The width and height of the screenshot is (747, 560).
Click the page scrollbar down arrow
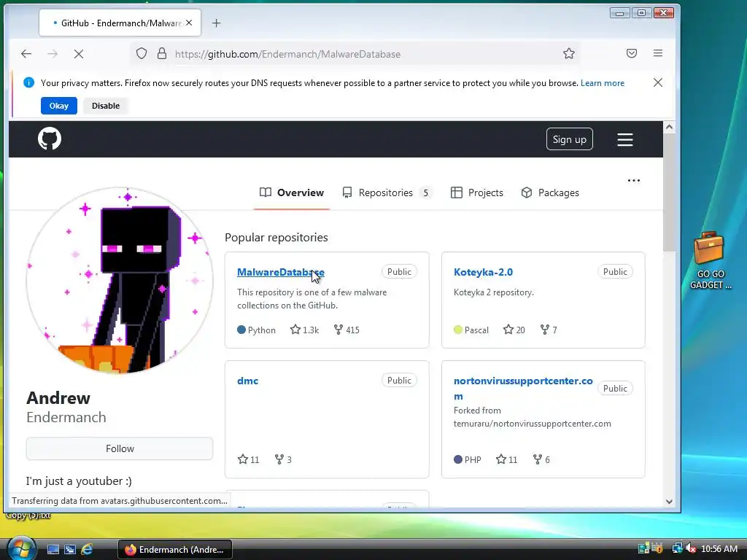click(669, 502)
